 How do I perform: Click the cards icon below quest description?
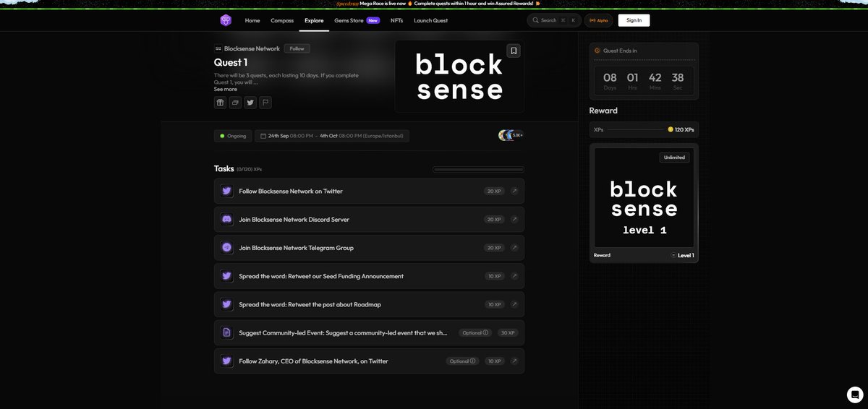click(235, 103)
